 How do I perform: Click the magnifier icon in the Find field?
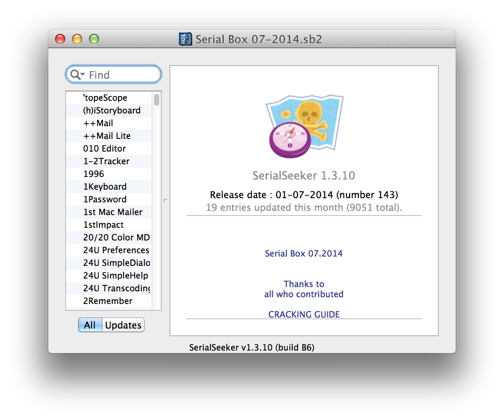point(75,75)
